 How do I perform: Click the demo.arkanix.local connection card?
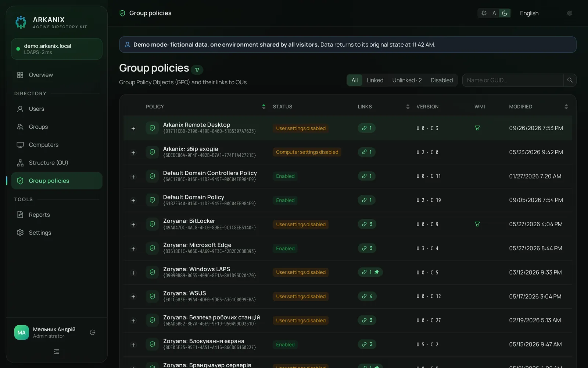[57, 49]
